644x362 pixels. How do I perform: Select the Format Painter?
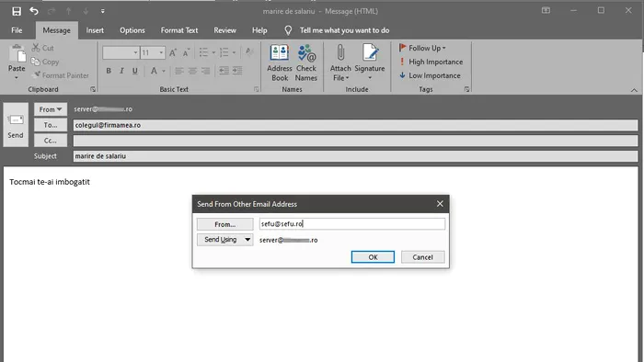pos(61,75)
